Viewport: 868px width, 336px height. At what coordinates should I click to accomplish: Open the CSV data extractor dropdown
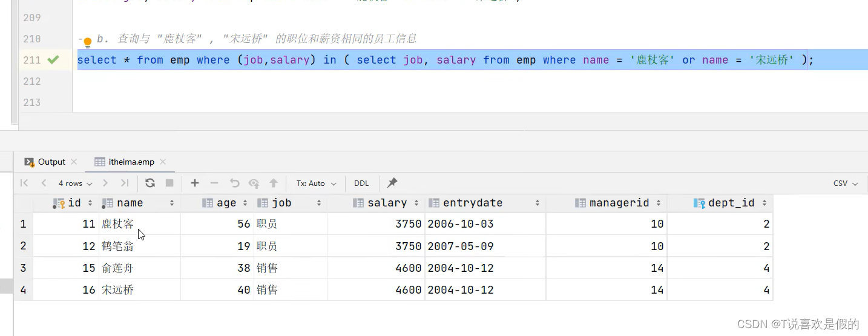(846, 183)
